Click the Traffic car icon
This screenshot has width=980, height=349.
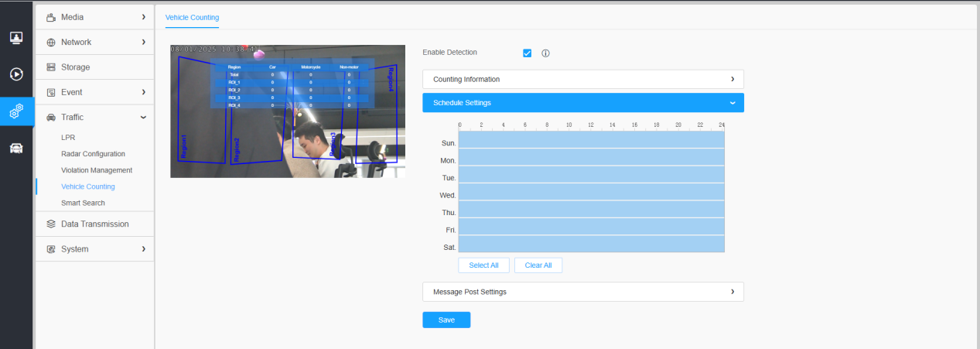point(51,117)
